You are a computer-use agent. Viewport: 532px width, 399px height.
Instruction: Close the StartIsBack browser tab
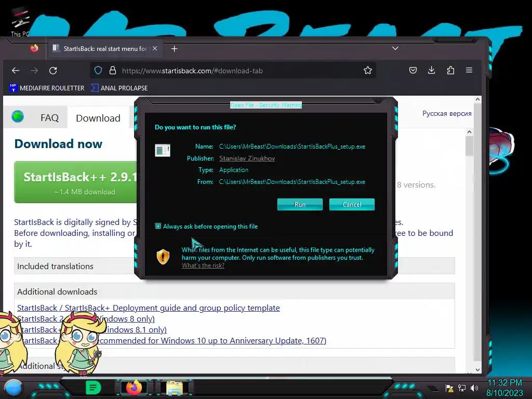[155, 48]
